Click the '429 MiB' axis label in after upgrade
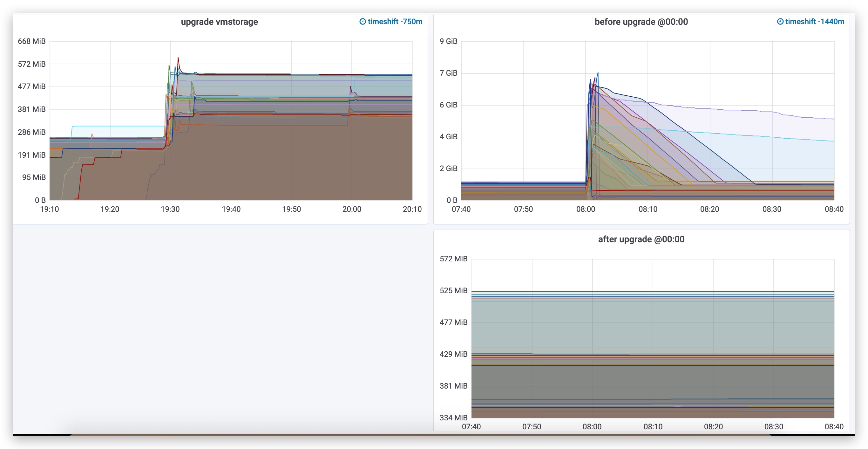 click(454, 354)
